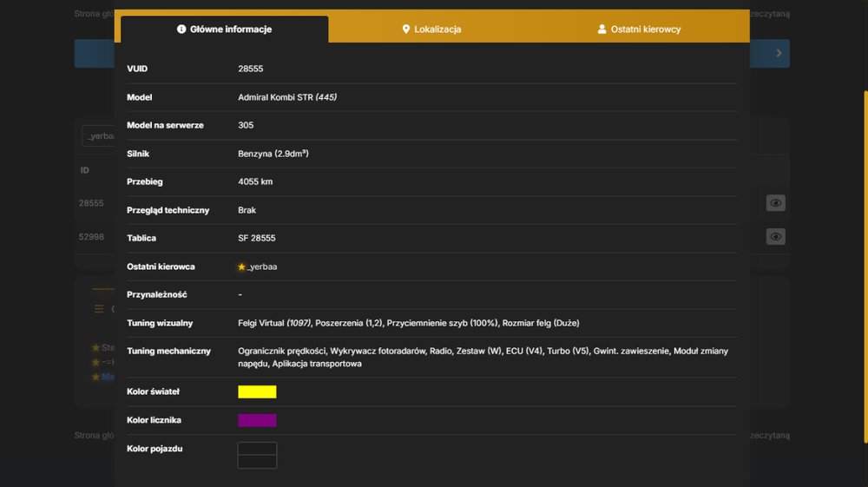868x487 pixels.
Task: Click the Przegląd techniczny value Brak
Action: 247,210
